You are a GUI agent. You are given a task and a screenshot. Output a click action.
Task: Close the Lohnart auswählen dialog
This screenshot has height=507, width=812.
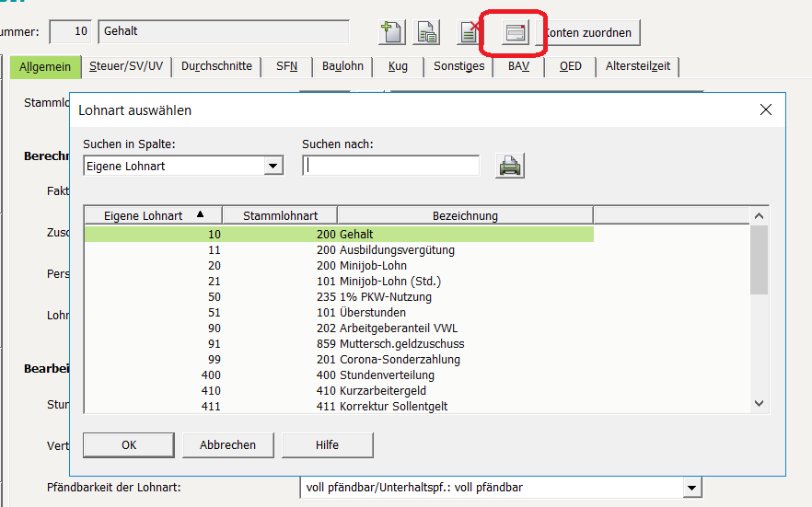766,109
